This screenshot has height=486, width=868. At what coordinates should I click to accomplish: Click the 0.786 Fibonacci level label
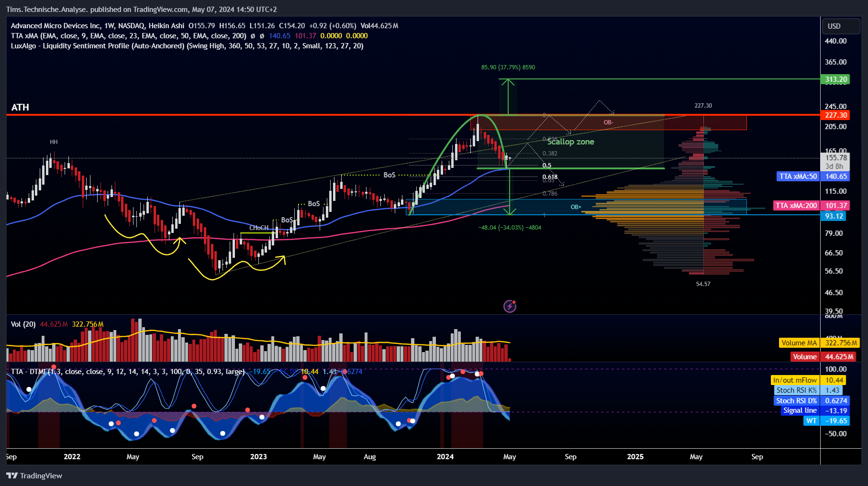click(550, 194)
